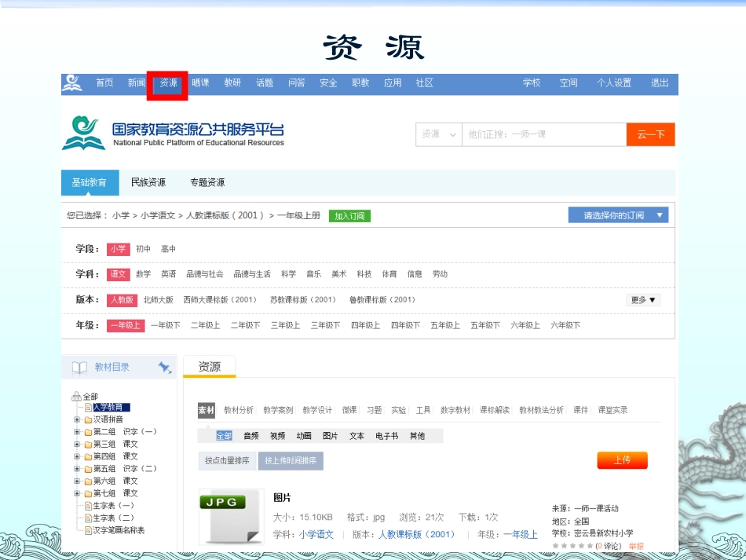Screen dimensions: 746x560
Task: Filter resources by 电子书
Action: pos(386,436)
